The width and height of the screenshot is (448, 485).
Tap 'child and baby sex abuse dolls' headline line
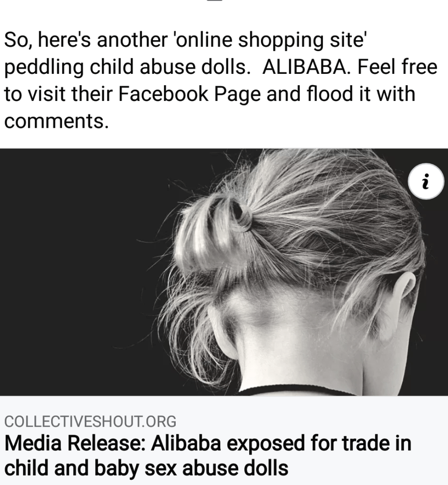tap(146, 468)
